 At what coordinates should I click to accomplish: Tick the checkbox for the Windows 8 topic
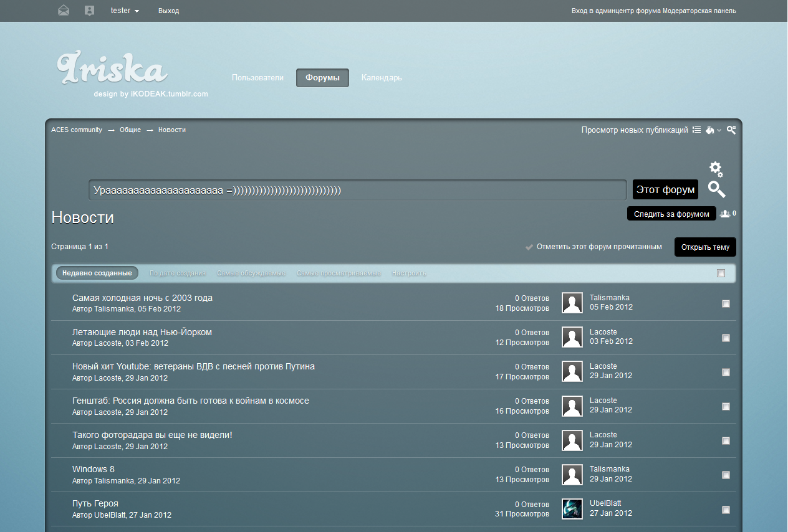click(x=726, y=475)
